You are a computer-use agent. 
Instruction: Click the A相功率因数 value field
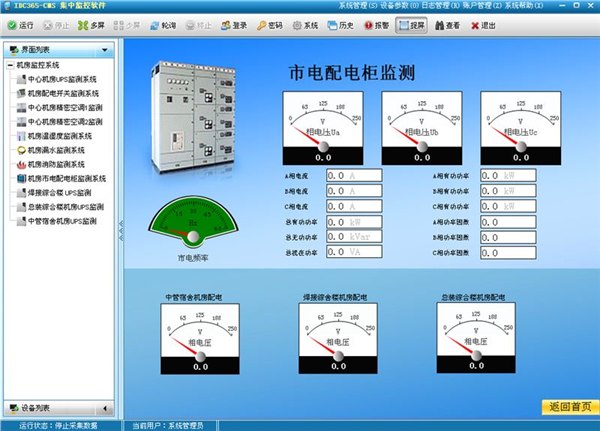click(x=508, y=222)
